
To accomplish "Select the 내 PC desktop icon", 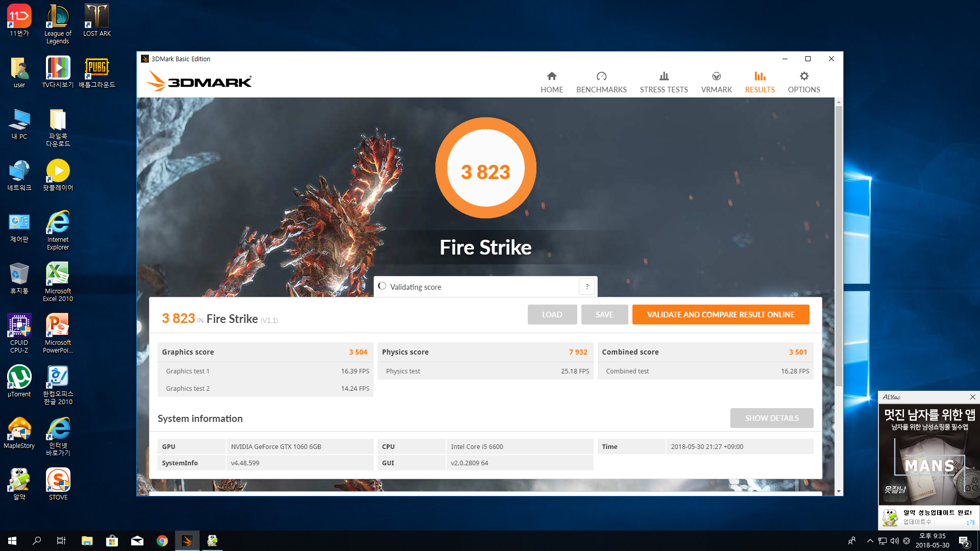I will tap(19, 123).
